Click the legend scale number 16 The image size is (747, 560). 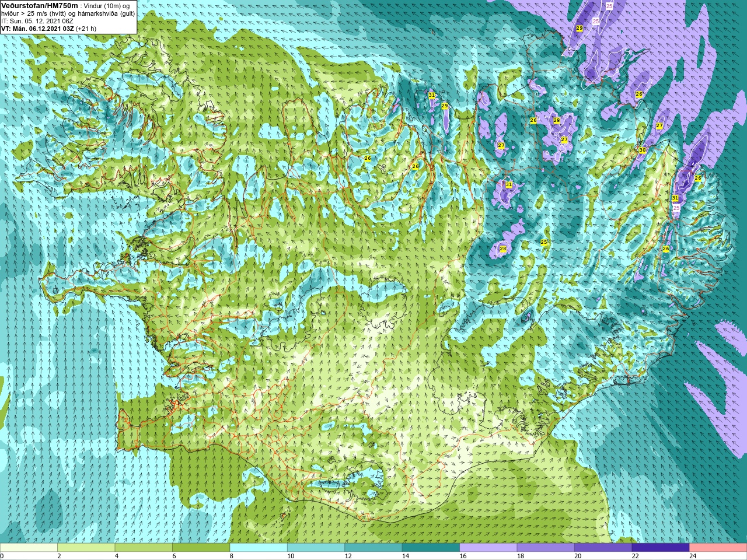463,556
